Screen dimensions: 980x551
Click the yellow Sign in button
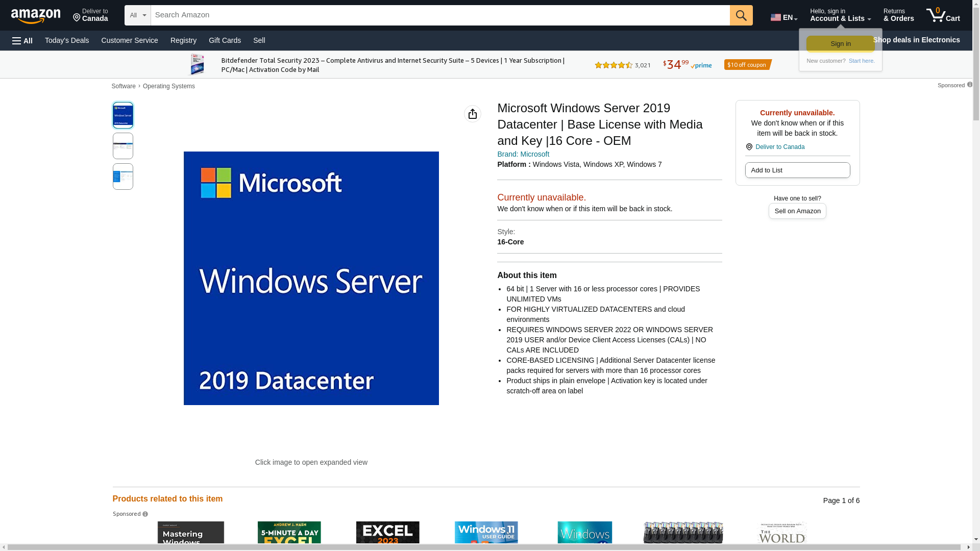click(840, 44)
